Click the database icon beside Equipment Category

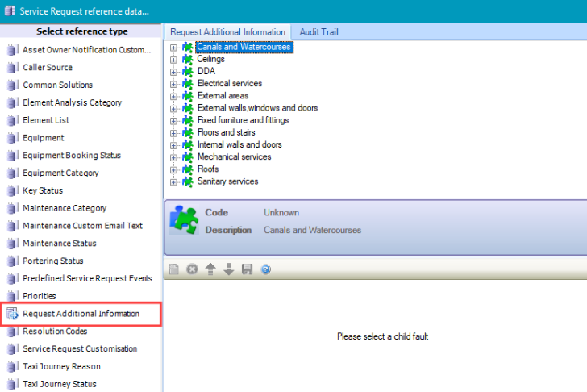pos(11,173)
